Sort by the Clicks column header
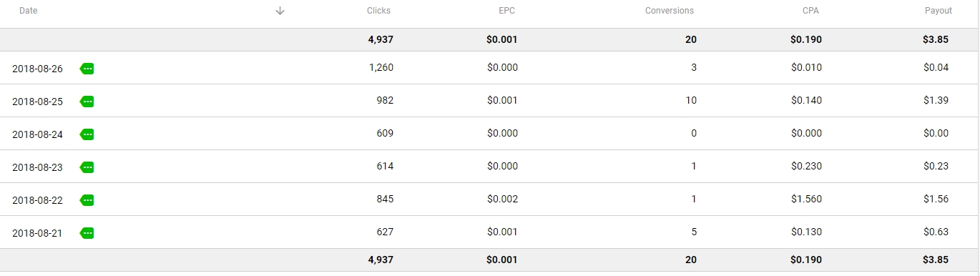 (x=379, y=11)
